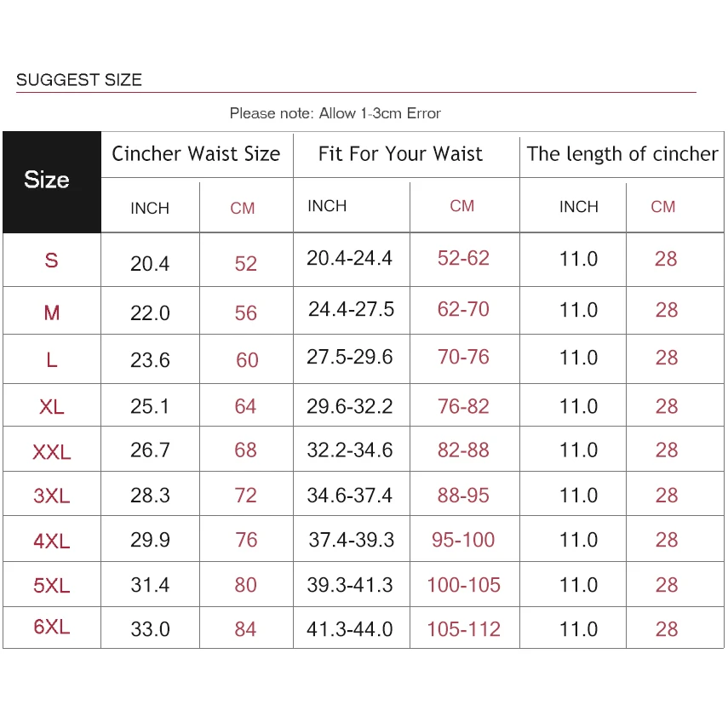
Task: Click the Cincher Waist Size column header
Action: [196, 154]
